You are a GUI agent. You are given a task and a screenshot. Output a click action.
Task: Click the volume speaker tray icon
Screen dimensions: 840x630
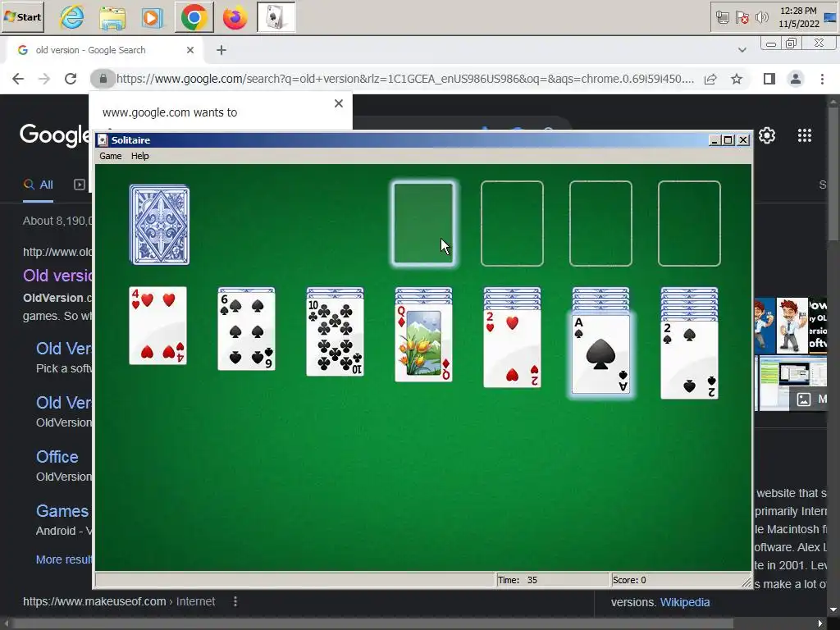[x=761, y=18]
